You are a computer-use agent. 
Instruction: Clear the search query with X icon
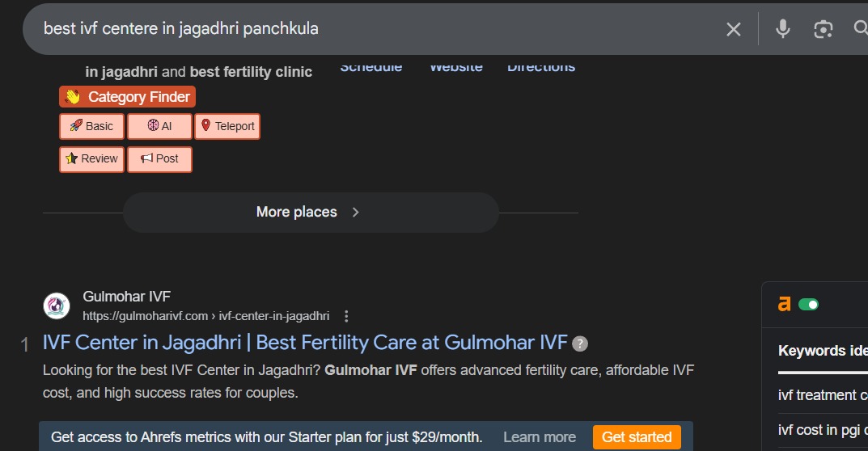pyautogui.click(x=733, y=29)
